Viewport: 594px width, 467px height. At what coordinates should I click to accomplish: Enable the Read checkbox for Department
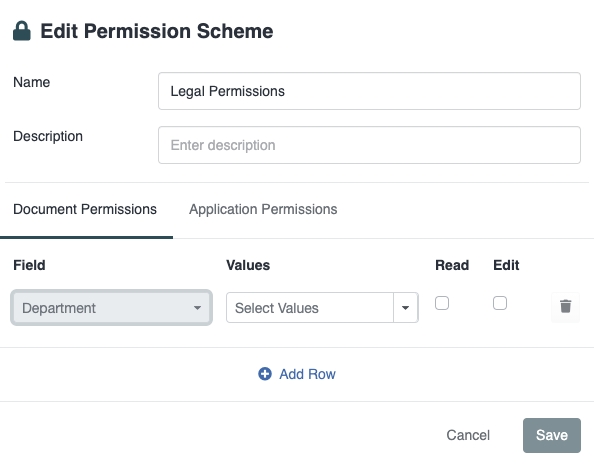(442, 303)
